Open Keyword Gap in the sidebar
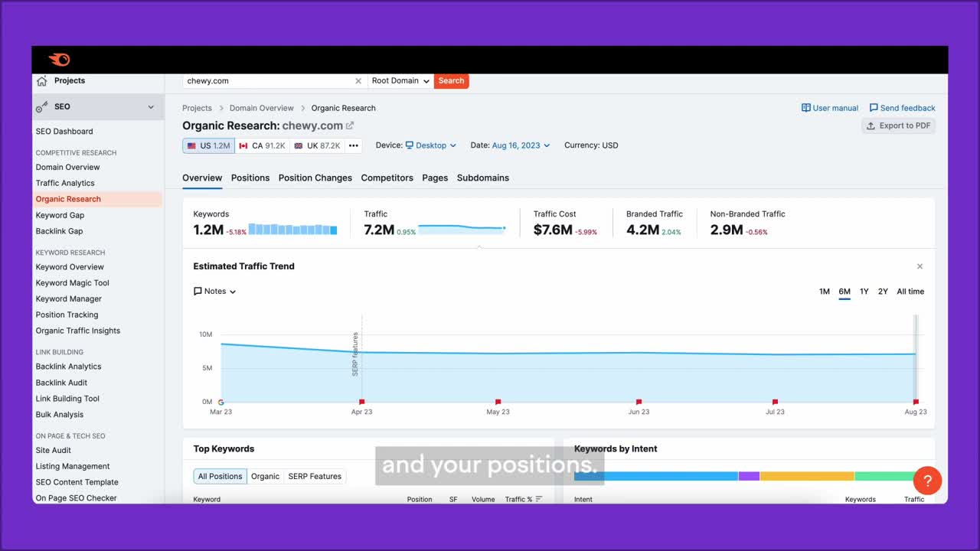This screenshot has height=551, width=980. (60, 215)
